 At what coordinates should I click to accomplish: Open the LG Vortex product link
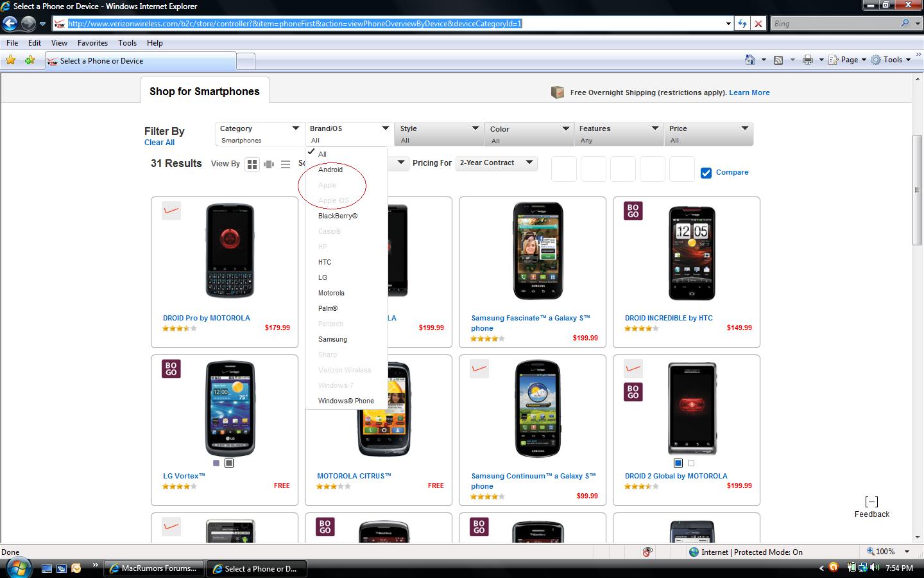pos(184,476)
